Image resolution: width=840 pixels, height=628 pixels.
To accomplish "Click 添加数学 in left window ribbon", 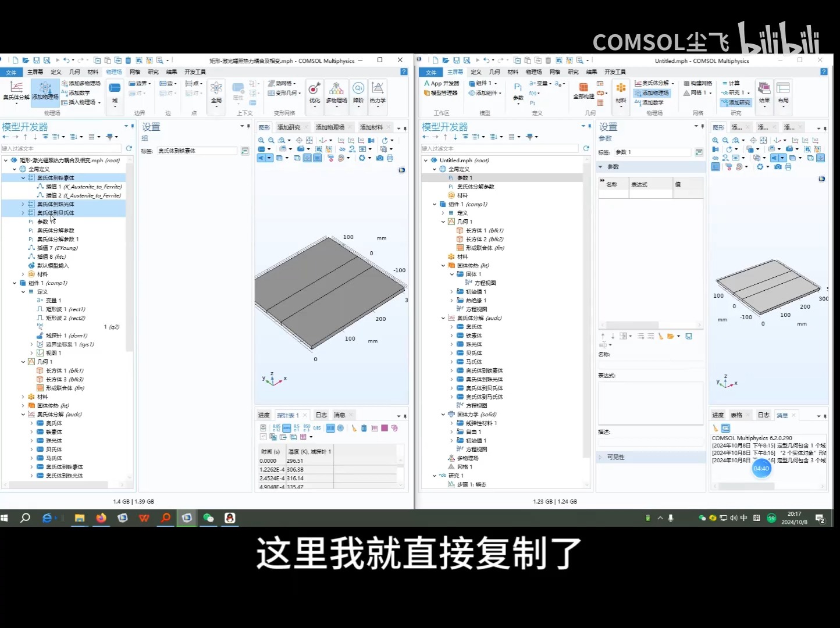I will [x=76, y=92].
